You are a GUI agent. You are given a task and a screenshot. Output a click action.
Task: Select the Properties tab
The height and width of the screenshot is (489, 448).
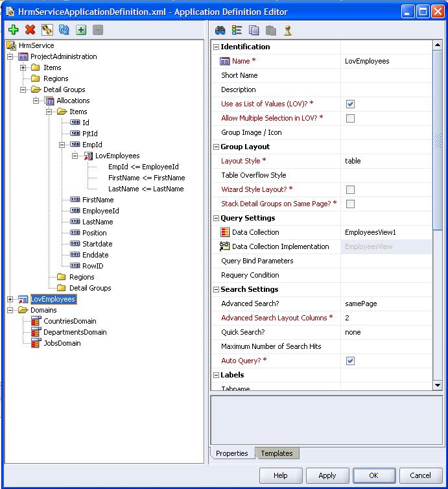tap(232, 453)
